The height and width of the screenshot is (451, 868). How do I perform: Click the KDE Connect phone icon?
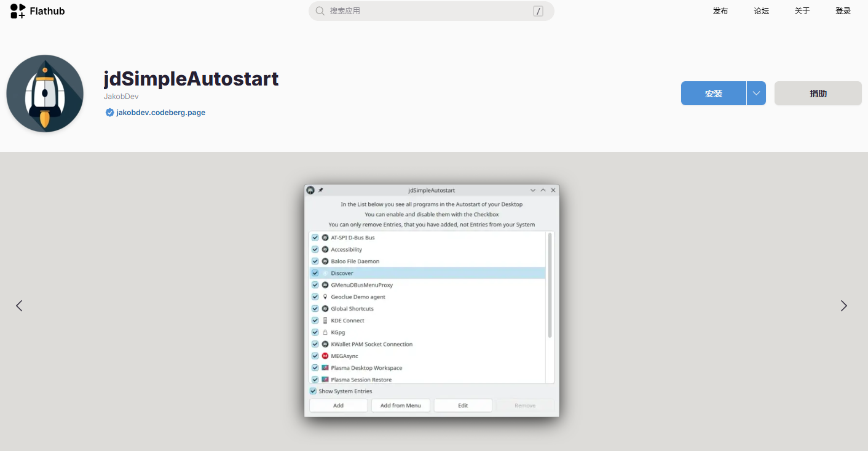click(325, 321)
